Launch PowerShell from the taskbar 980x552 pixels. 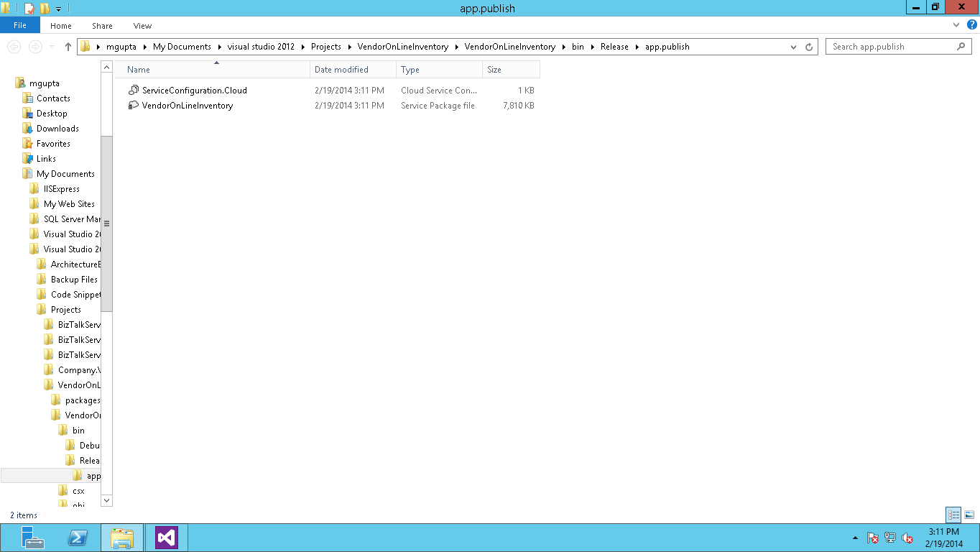(x=78, y=538)
